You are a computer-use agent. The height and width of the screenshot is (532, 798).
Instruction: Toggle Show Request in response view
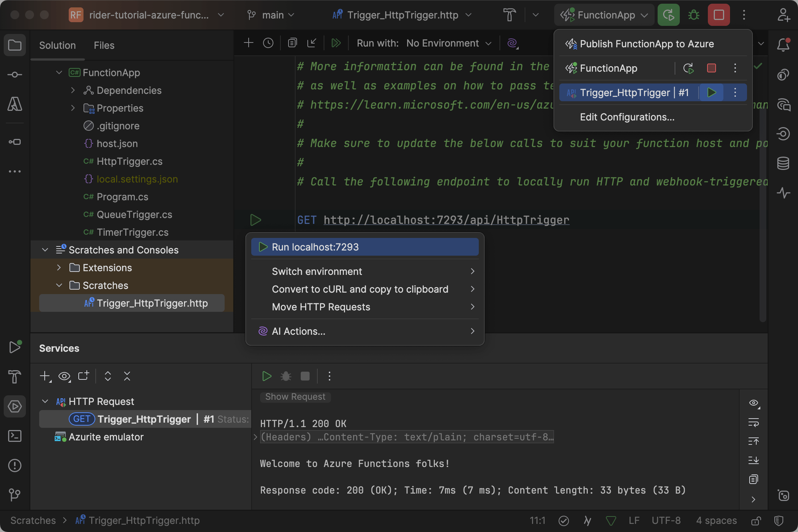coord(295,396)
